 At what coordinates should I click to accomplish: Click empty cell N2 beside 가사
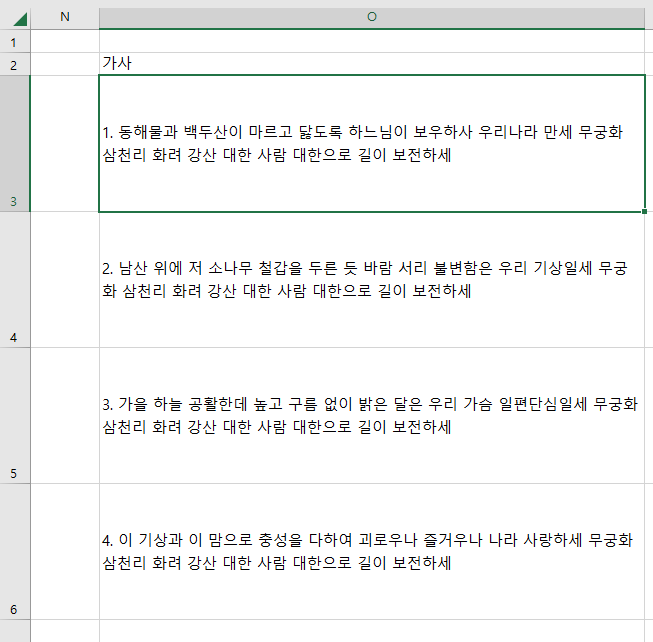click(65, 64)
